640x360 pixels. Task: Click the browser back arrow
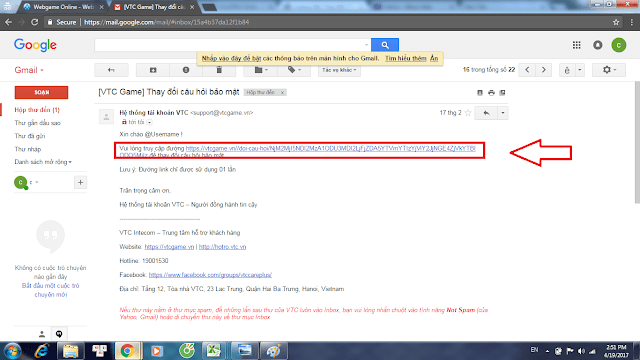(x=8, y=22)
